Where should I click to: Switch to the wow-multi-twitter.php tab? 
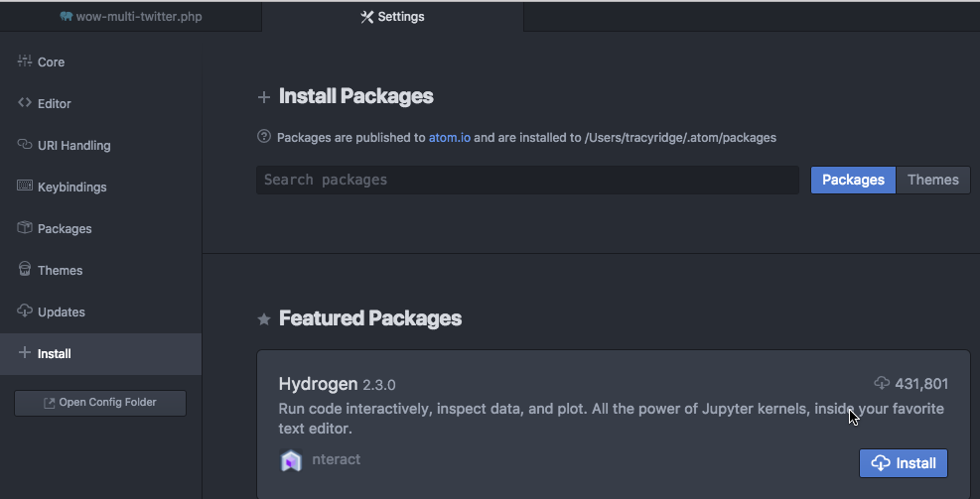(131, 17)
